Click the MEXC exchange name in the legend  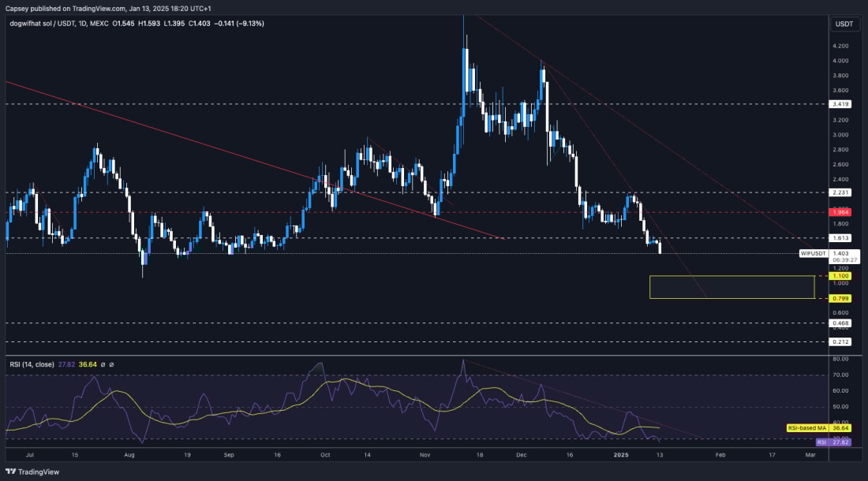pyautogui.click(x=99, y=24)
